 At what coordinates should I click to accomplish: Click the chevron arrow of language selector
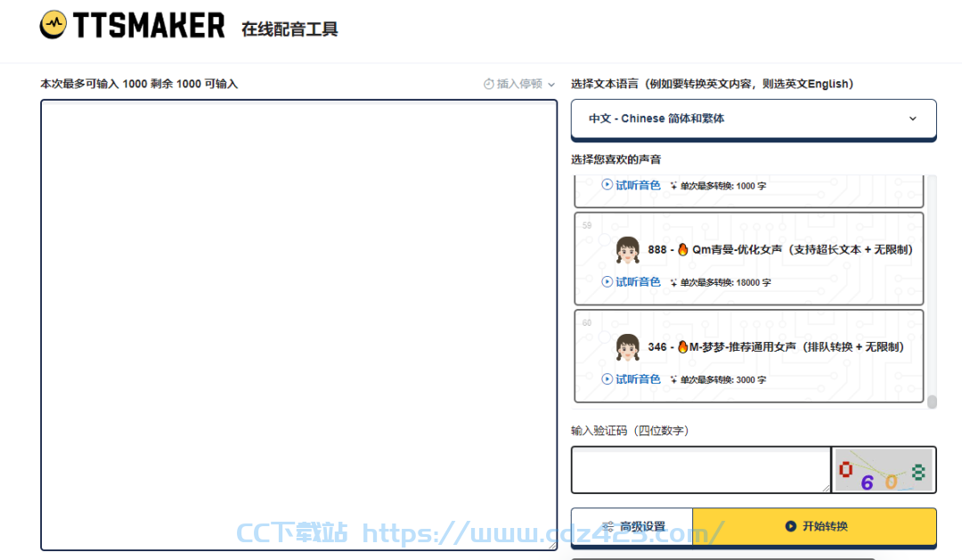[913, 118]
